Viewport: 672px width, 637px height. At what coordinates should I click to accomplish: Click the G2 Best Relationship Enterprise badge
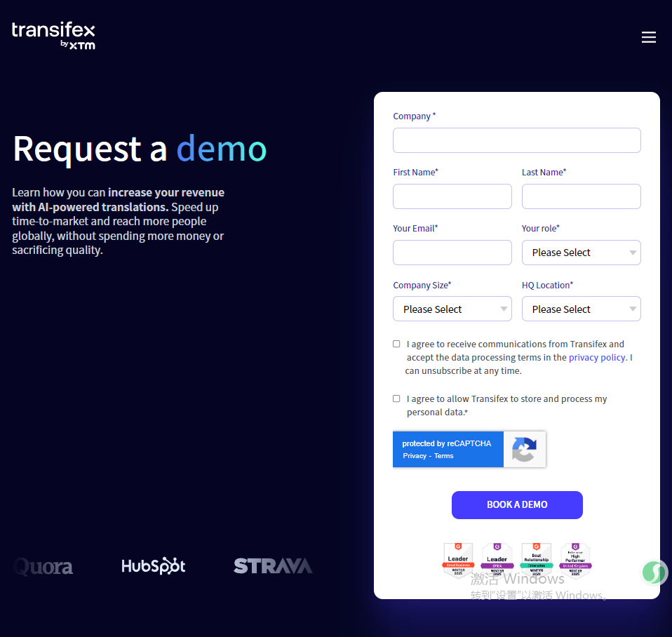(x=536, y=561)
